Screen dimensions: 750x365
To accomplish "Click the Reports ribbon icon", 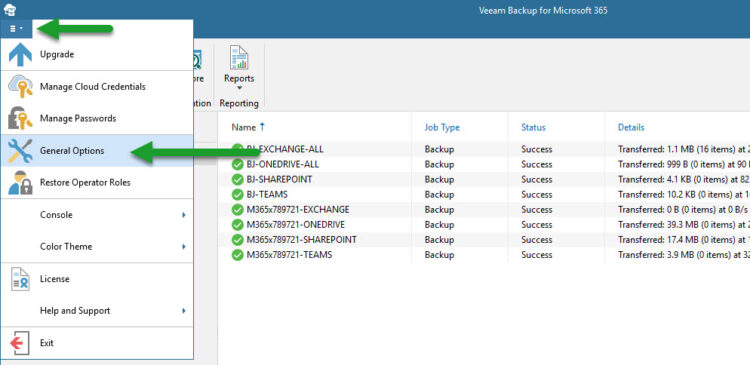I will (x=239, y=58).
